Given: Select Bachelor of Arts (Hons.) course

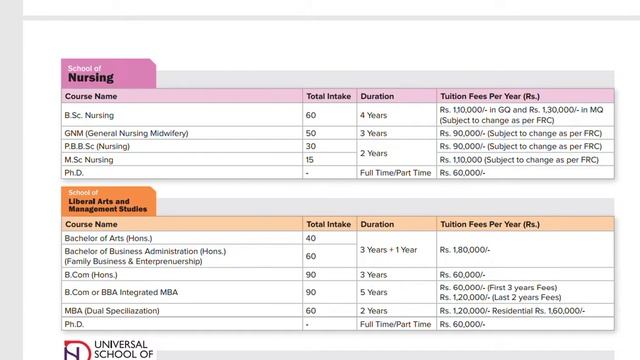Looking at the screenshot, I should (x=108, y=238).
